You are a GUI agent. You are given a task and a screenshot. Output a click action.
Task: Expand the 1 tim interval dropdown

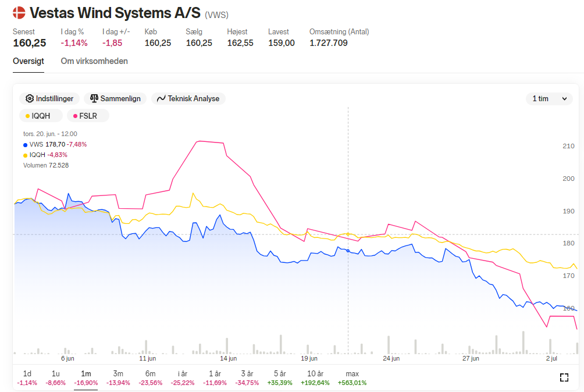point(549,99)
